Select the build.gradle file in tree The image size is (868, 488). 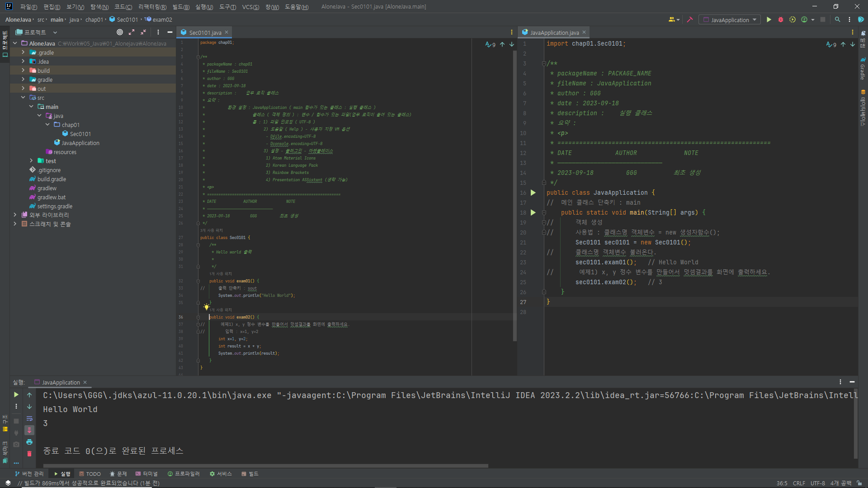(x=52, y=179)
